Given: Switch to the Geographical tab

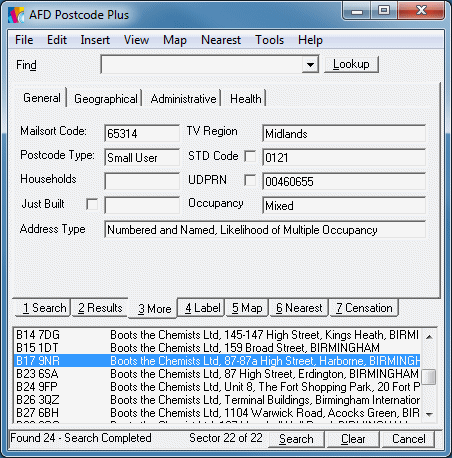Looking at the screenshot, I should (x=106, y=99).
